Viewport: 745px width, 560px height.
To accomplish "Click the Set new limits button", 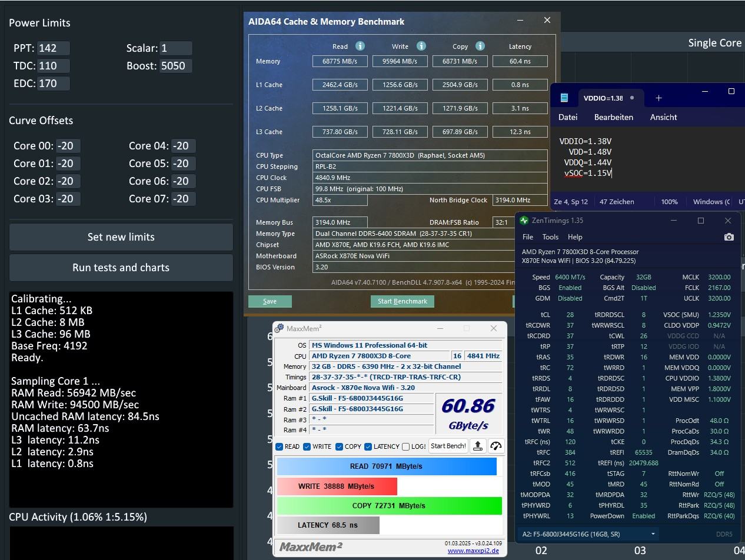I will pyautogui.click(x=121, y=237).
